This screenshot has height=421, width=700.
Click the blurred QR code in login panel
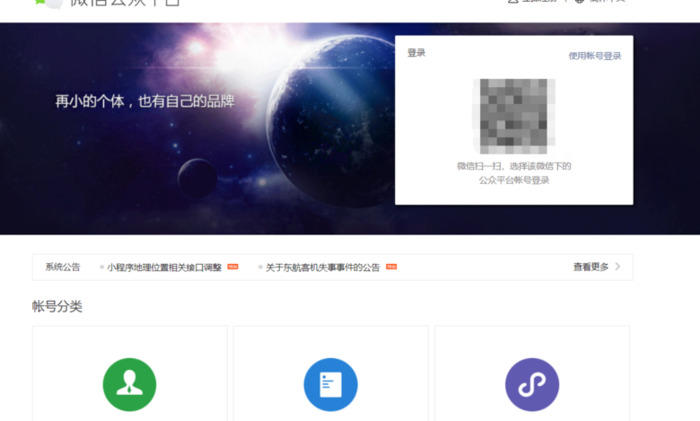(514, 116)
